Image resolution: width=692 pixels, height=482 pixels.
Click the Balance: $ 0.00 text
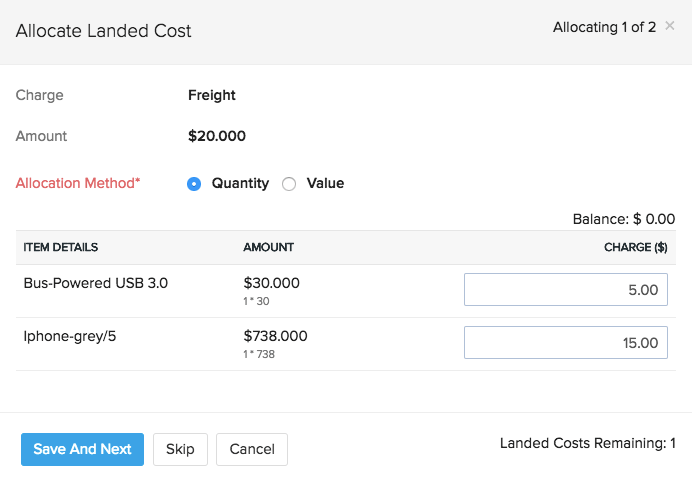click(x=623, y=219)
